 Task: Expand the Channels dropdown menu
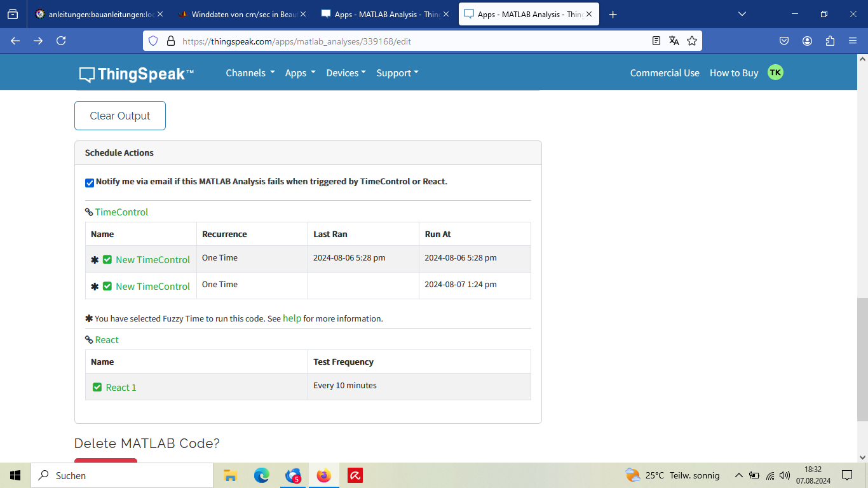[x=250, y=73]
